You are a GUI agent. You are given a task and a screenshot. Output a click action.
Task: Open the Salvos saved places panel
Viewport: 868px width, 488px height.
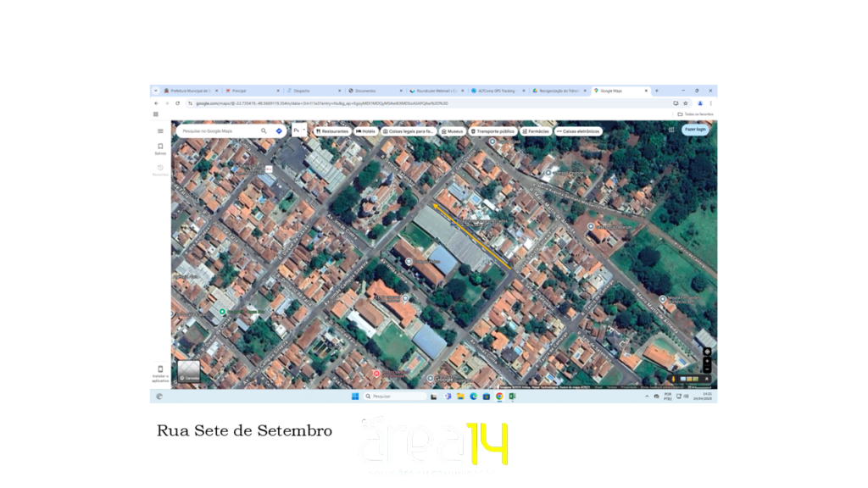pyautogui.click(x=160, y=148)
